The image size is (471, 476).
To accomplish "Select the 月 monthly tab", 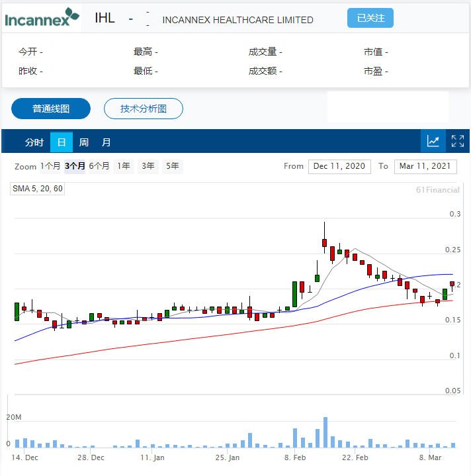I will click(106, 142).
